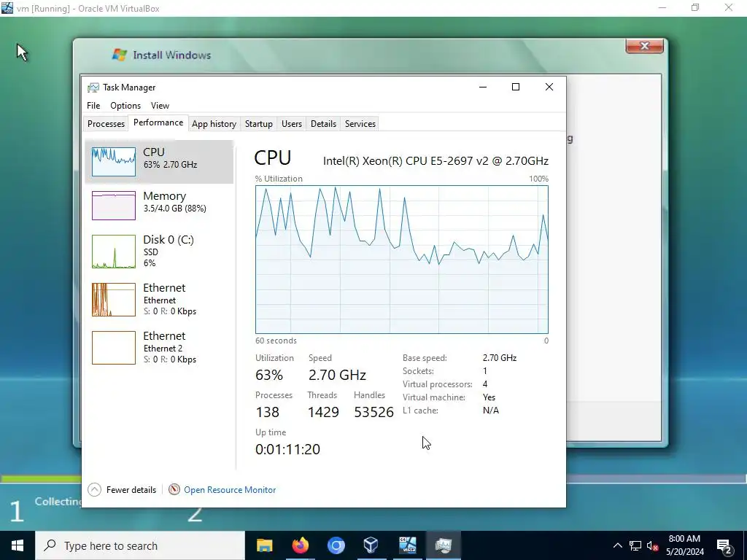This screenshot has width=747, height=560.
Task: Open the Action Center notifications icon
Action: point(724,545)
